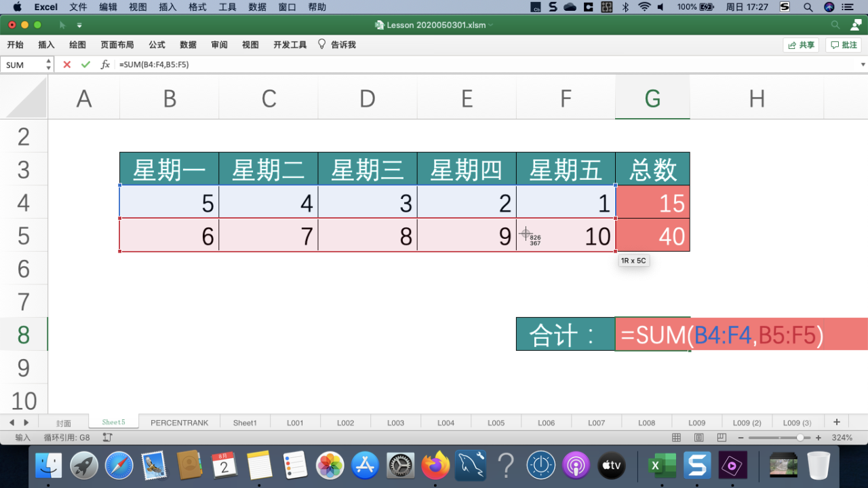Open MySQL Workbench in the dock
This screenshot has width=868, height=488.
(x=471, y=465)
